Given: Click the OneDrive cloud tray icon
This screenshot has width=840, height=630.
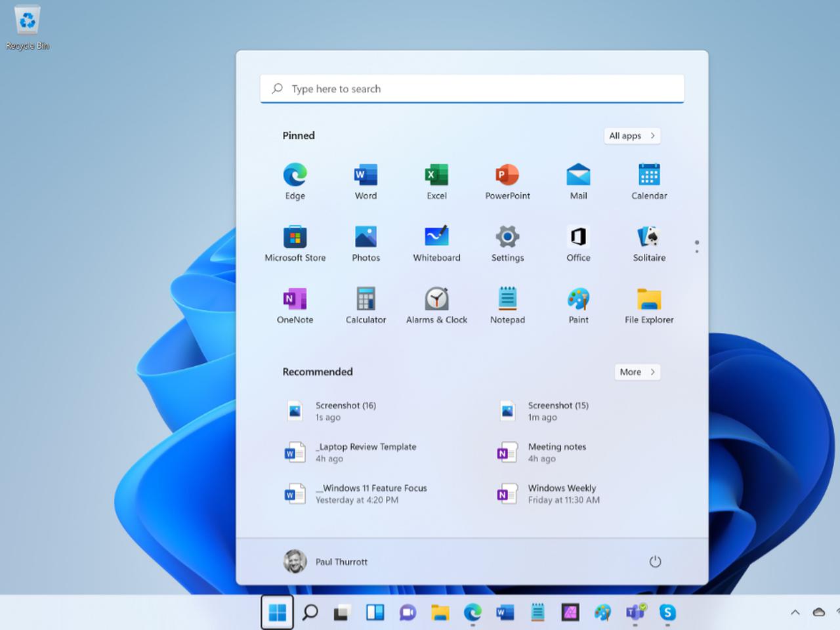Looking at the screenshot, I should [818, 612].
